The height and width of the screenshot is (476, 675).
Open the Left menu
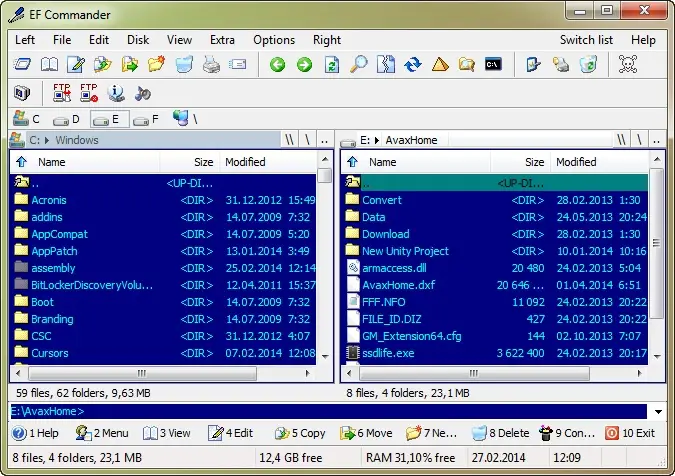[25, 40]
